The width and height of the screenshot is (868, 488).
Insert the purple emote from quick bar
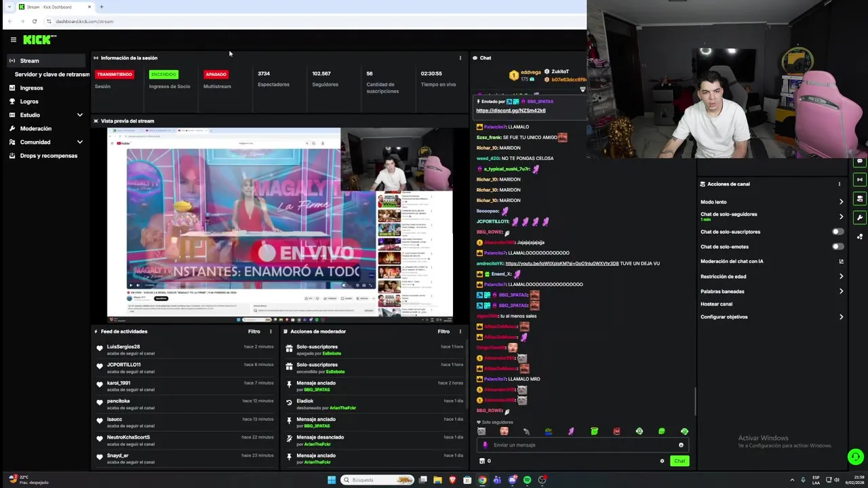pos(571,431)
